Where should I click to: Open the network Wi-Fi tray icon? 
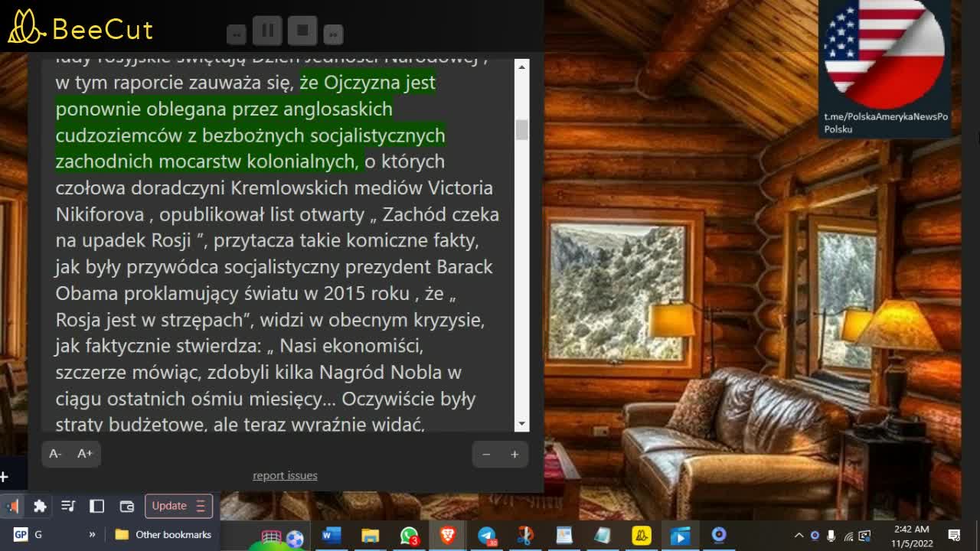[x=848, y=536]
